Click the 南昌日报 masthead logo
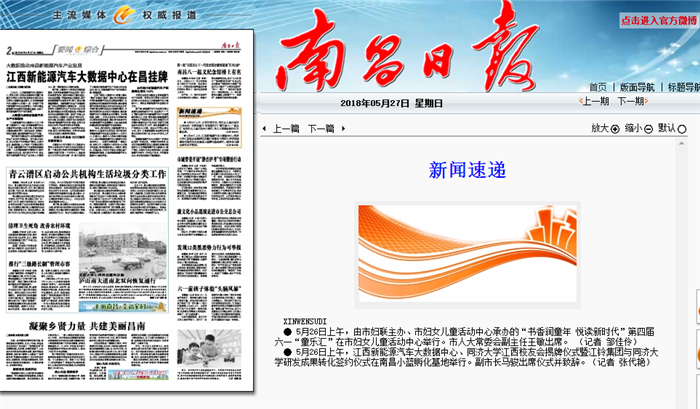This screenshot has height=409, width=700. pyautogui.click(x=400, y=56)
